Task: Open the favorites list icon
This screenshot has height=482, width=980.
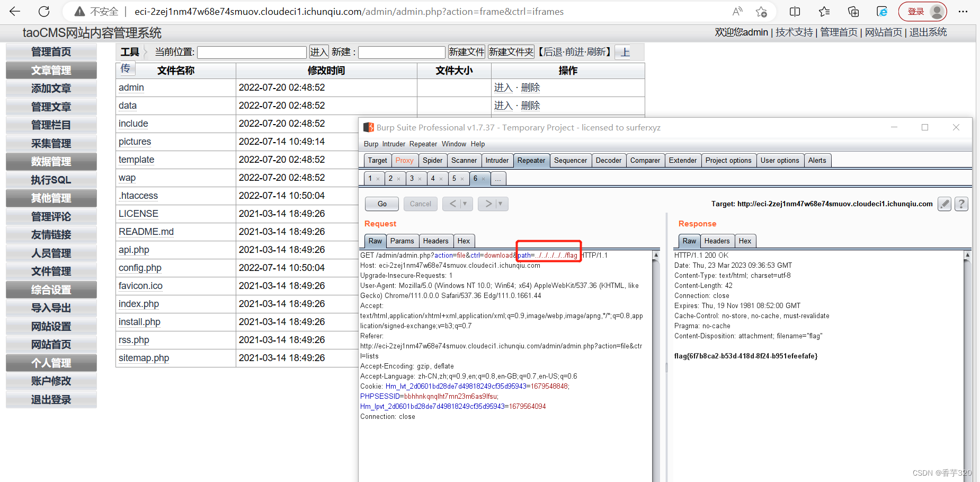Action: point(824,11)
